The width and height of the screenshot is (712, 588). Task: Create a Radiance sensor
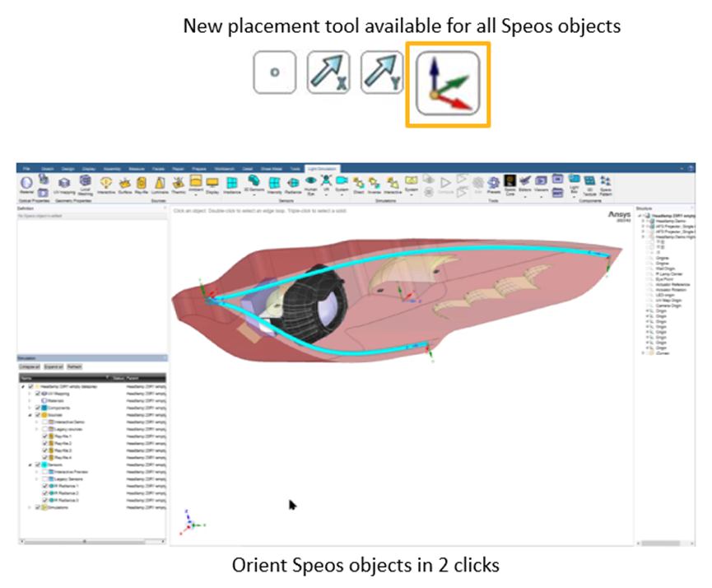(293, 185)
